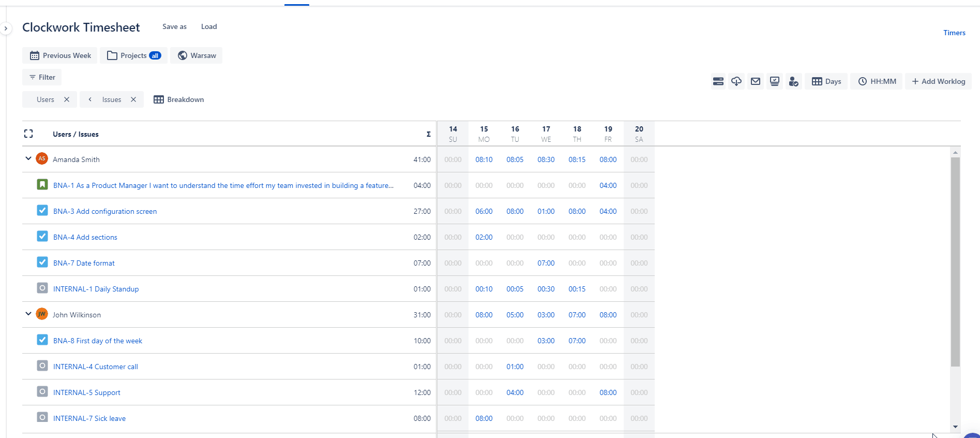
Task: Click the Load menu item
Action: tap(209, 26)
